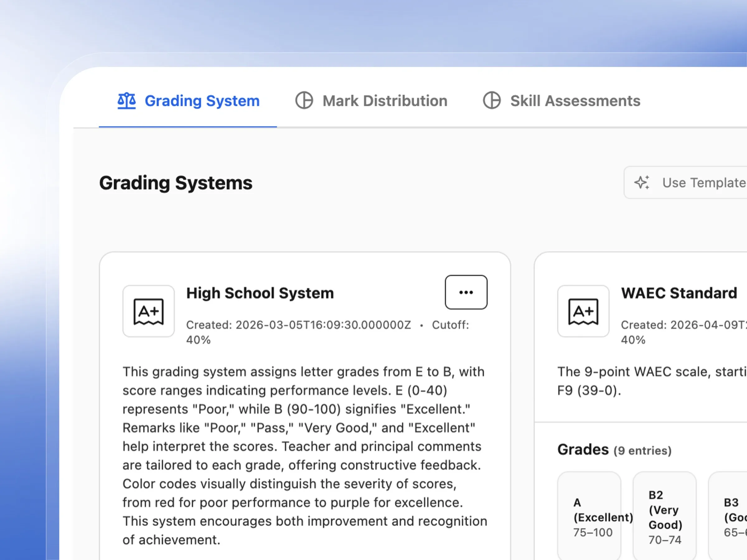Image resolution: width=747 pixels, height=560 pixels.
Task: Click the Grades (9 entries) heading
Action: tap(614, 450)
